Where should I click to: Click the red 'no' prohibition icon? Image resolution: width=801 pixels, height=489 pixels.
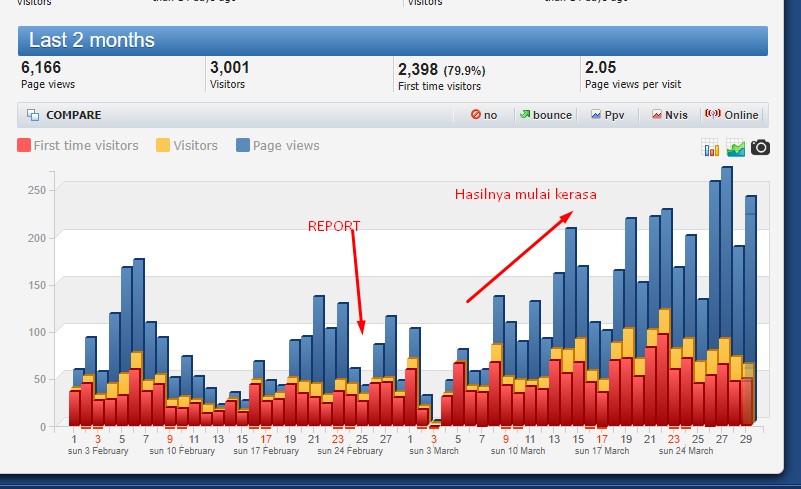click(476, 114)
